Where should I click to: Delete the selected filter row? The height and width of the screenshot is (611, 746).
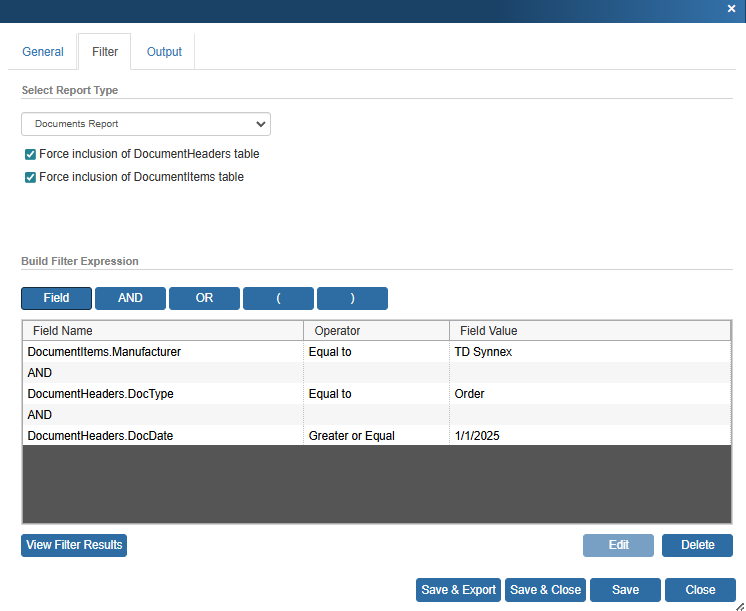click(x=697, y=545)
